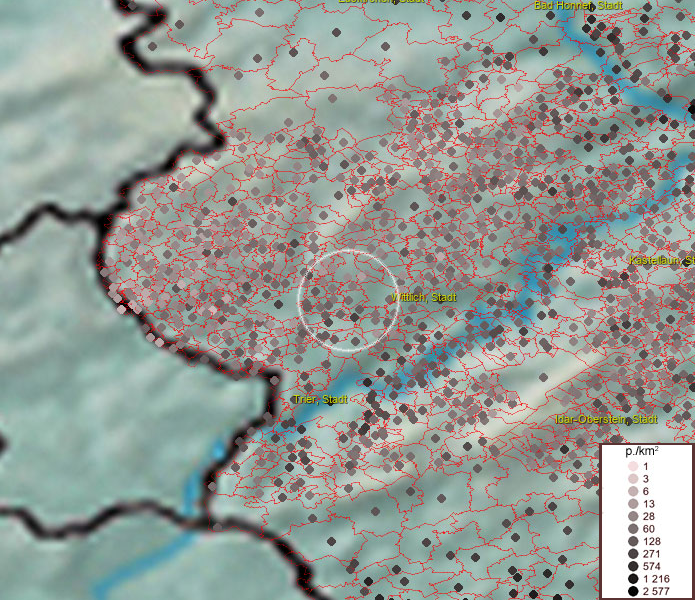Click the legend value 128
This screenshot has height=600, width=695.
(x=652, y=541)
